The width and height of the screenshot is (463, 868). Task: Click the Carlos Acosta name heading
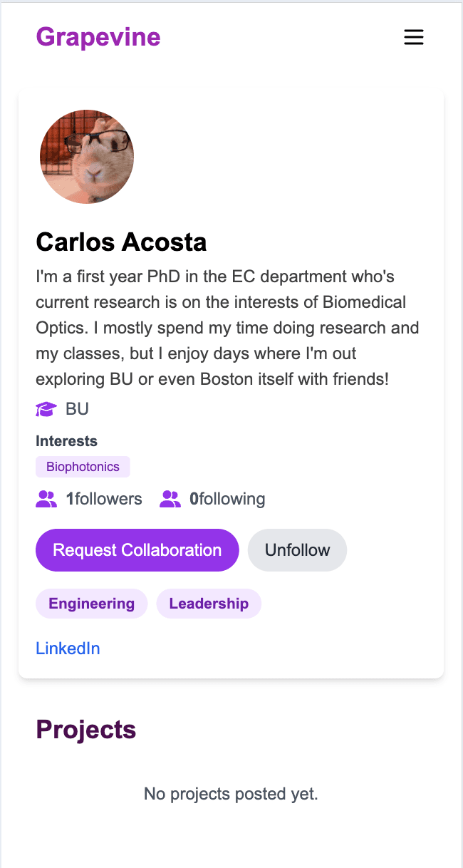coord(121,242)
